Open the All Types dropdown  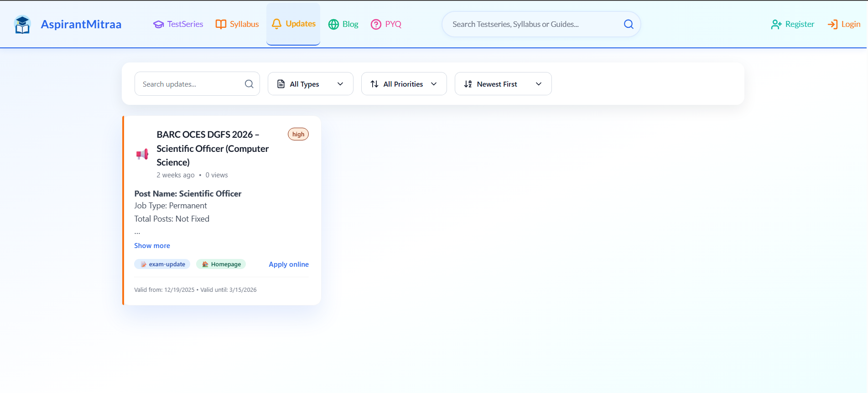[x=311, y=84]
